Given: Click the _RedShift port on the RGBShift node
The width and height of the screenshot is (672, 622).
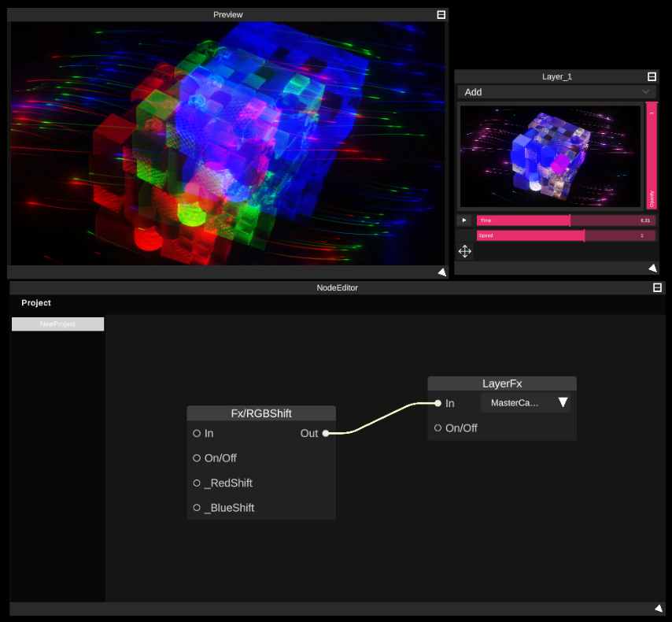Looking at the screenshot, I should pos(197,483).
